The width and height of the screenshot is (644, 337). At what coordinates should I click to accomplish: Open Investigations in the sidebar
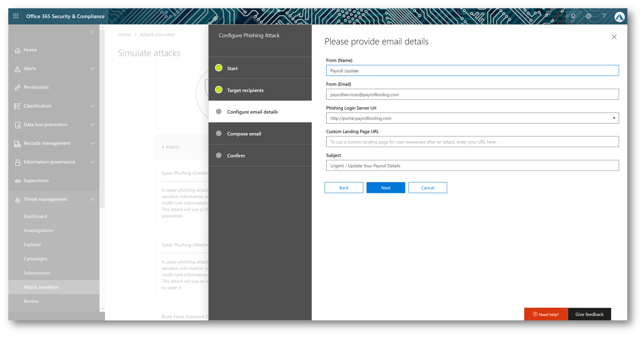click(38, 230)
